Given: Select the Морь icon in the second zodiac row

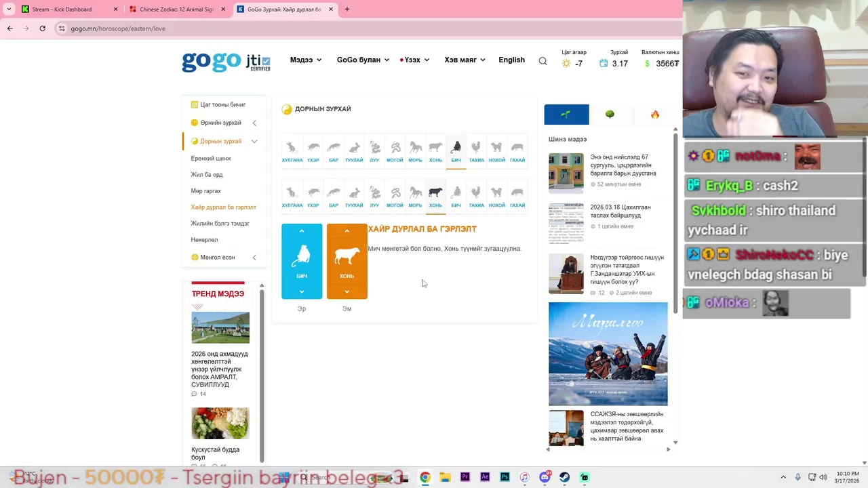Looking at the screenshot, I should pyautogui.click(x=415, y=193).
